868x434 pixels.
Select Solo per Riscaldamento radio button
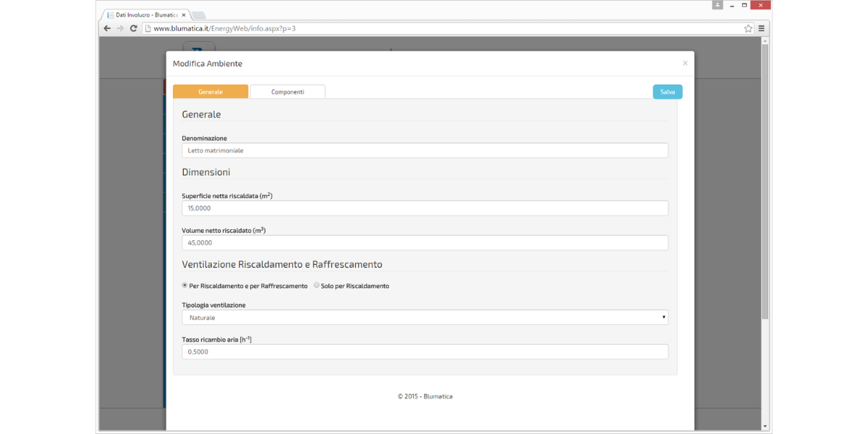(x=317, y=286)
